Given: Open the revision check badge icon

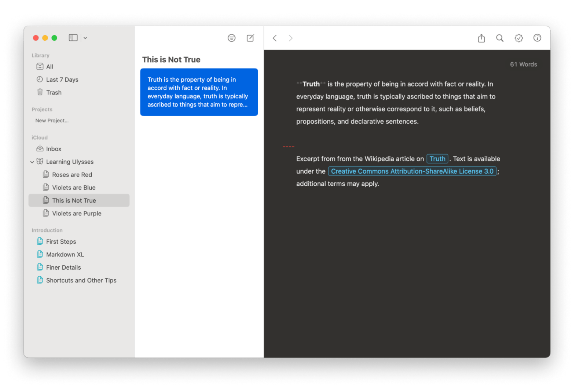Looking at the screenshot, I should (518, 38).
